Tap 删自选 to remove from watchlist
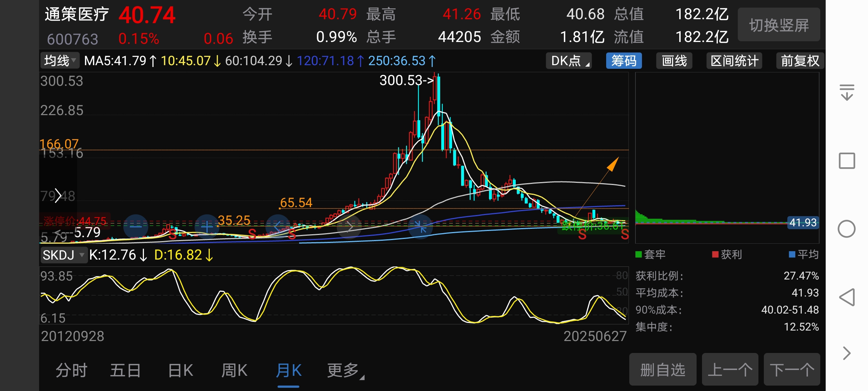This screenshot has height=391, width=868. point(663,370)
